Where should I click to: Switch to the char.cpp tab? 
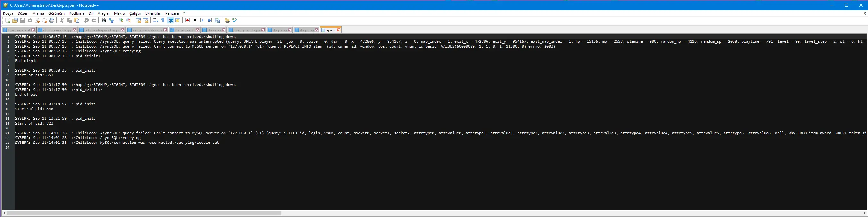click(214, 30)
